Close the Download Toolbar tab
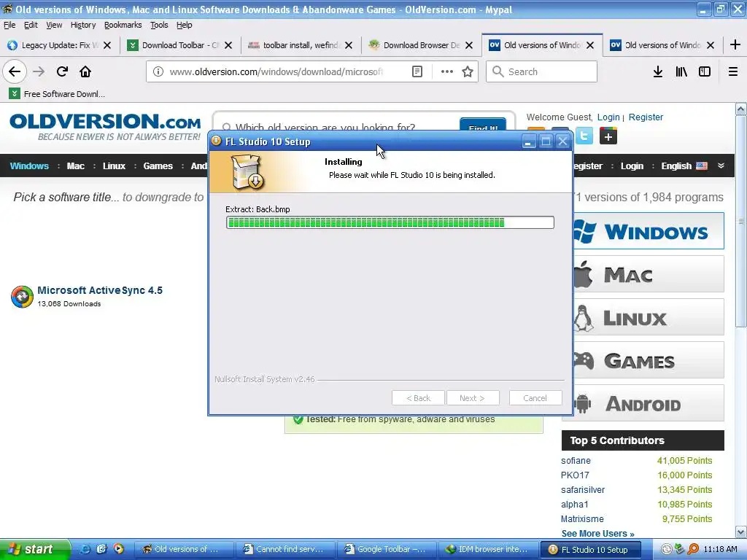This screenshot has width=747, height=560. [228, 45]
